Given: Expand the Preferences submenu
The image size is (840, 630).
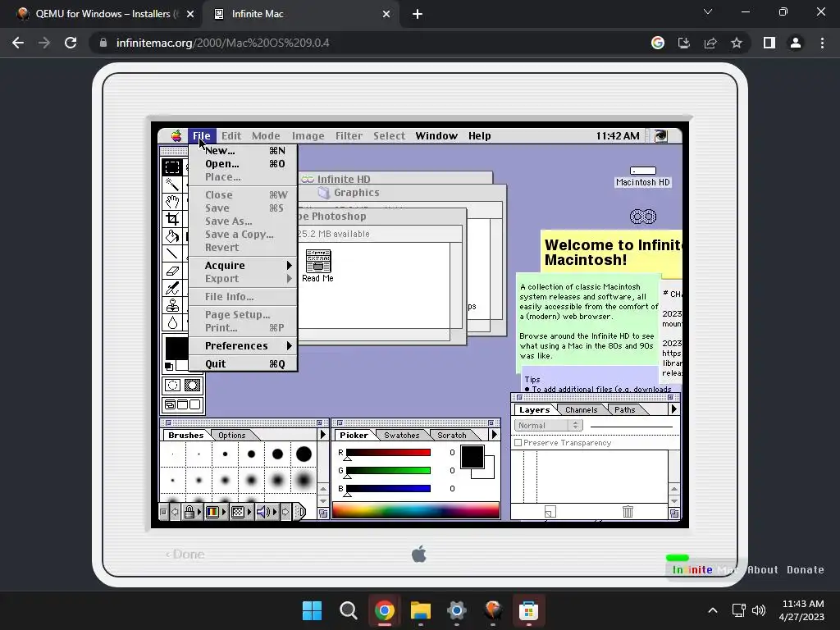Looking at the screenshot, I should pos(243,345).
